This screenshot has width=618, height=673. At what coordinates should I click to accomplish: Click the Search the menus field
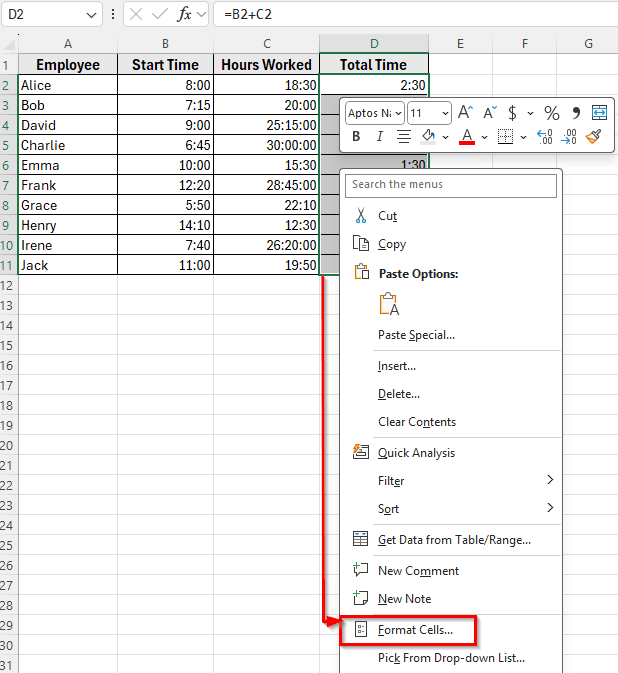pos(451,184)
